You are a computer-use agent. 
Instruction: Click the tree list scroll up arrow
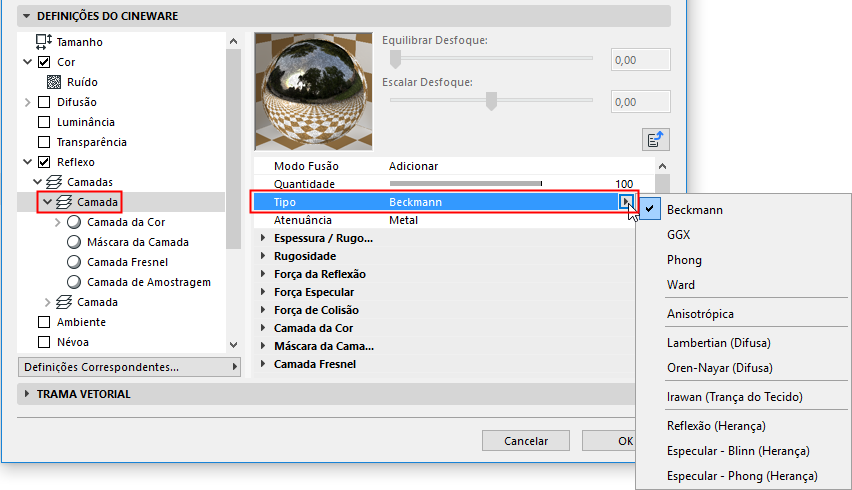tap(234, 41)
